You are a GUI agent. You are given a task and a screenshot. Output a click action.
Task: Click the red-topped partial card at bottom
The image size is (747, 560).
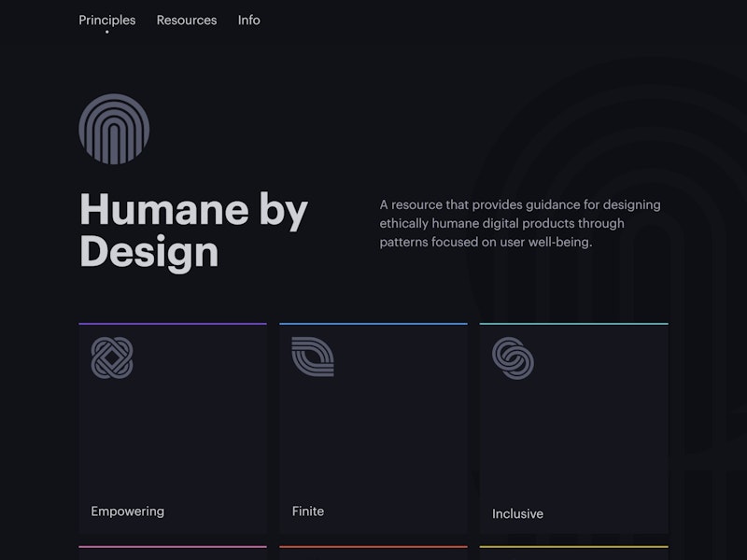tap(373, 553)
